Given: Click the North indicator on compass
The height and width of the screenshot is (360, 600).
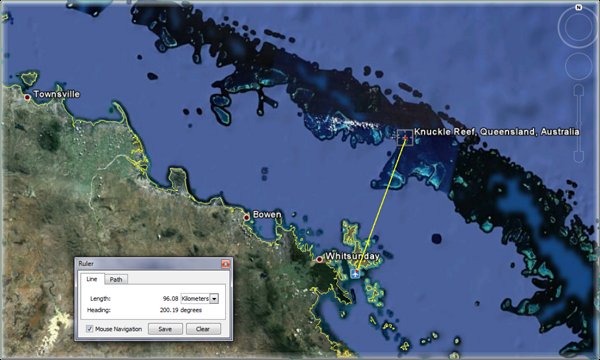Looking at the screenshot, I should [579, 7].
